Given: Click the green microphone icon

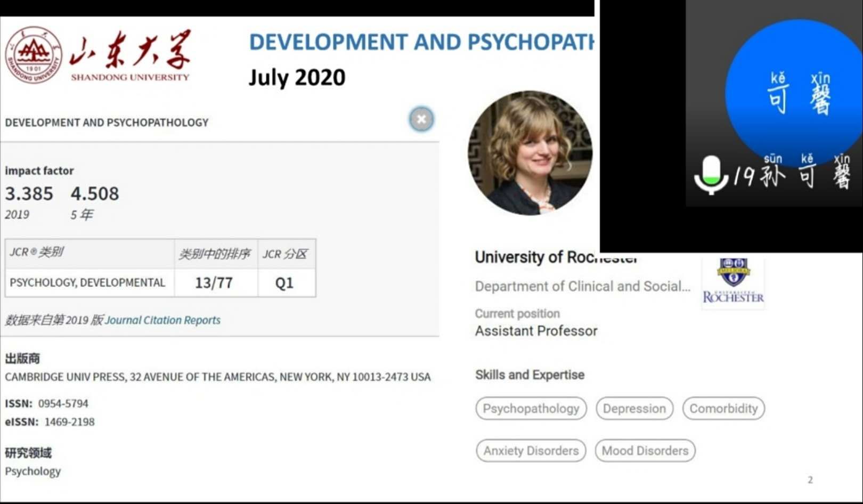Looking at the screenshot, I should coord(711,174).
